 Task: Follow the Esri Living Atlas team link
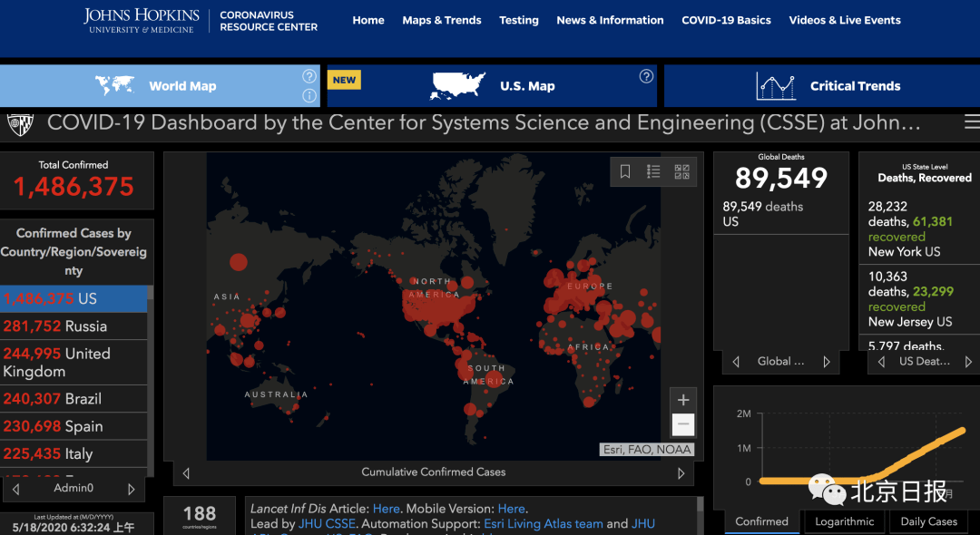[x=544, y=524]
